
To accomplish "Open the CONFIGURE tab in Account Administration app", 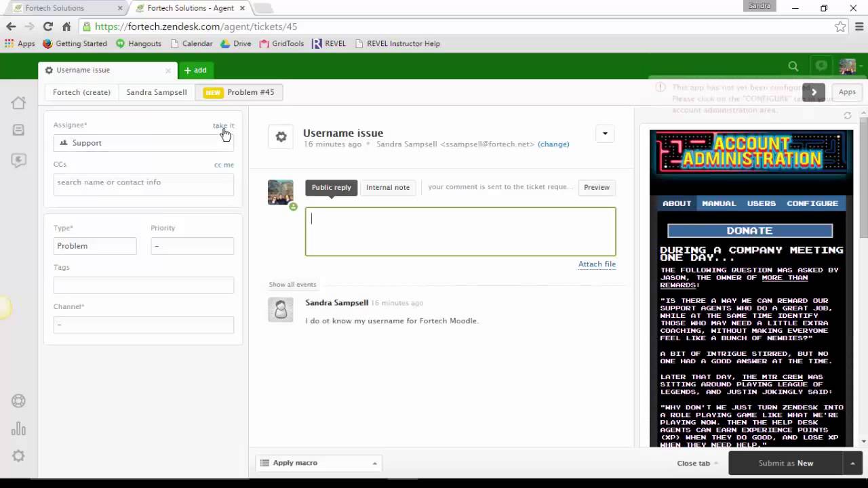I will tap(812, 203).
